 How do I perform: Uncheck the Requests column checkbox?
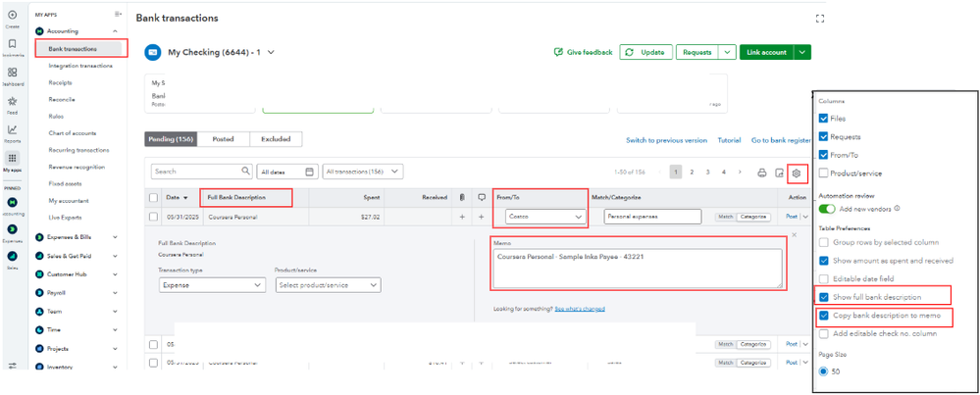pyautogui.click(x=823, y=136)
